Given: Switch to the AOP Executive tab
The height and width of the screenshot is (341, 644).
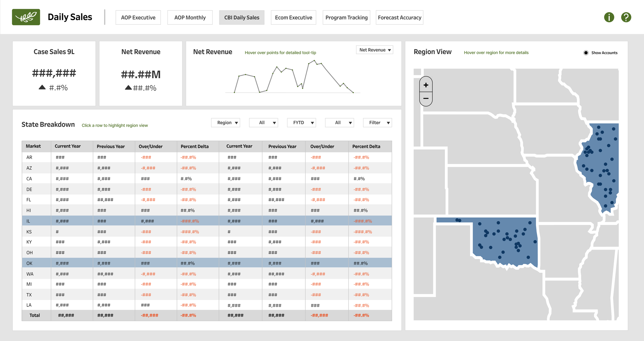Looking at the screenshot, I should [138, 18].
